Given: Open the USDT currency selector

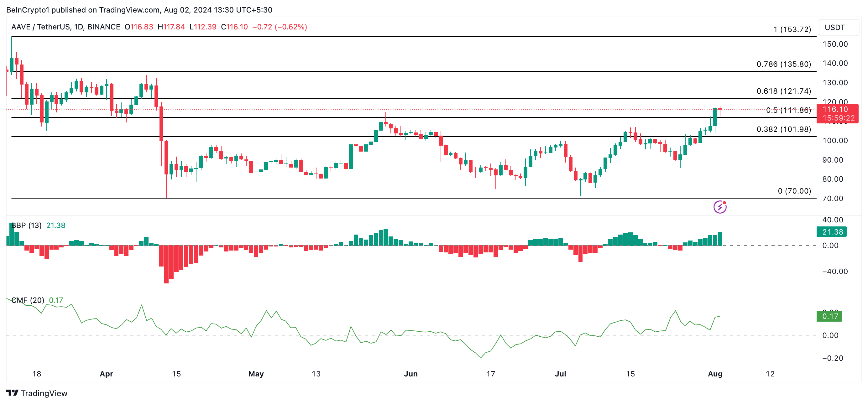Looking at the screenshot, I should tap(837, 28).
